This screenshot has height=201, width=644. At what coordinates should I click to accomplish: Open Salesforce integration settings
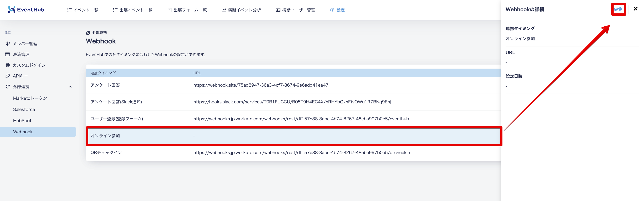pyautogui.click(x=24, y=109)
